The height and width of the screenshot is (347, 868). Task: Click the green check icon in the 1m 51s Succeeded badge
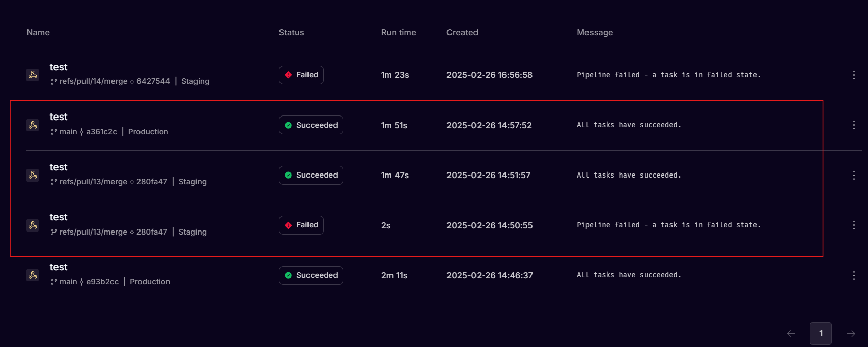[x=288, y=125]
